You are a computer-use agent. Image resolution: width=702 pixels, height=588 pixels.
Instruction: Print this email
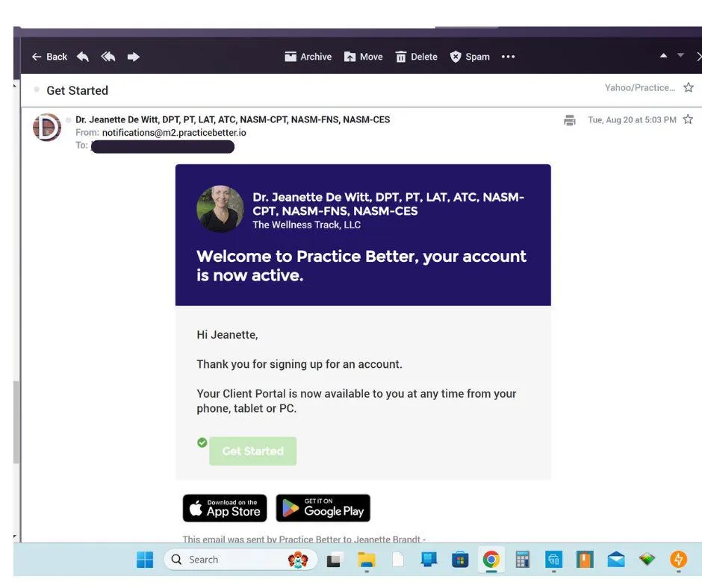click(x=570, y=120)
